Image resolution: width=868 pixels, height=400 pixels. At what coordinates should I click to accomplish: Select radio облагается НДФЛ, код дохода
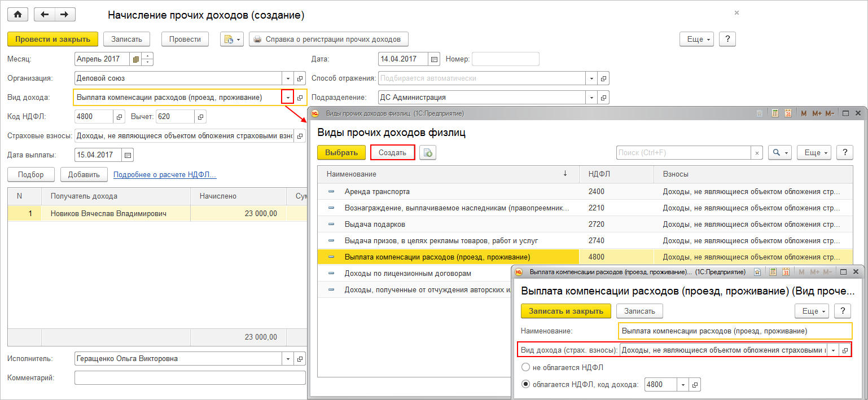click(526, 385)
